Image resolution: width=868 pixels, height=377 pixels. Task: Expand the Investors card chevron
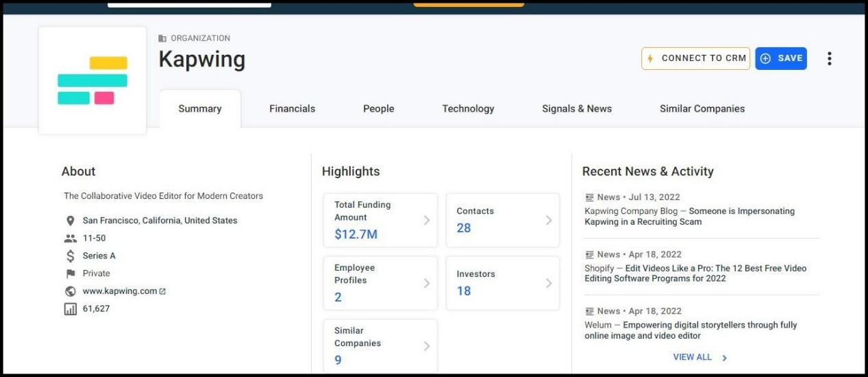[548, 283]
